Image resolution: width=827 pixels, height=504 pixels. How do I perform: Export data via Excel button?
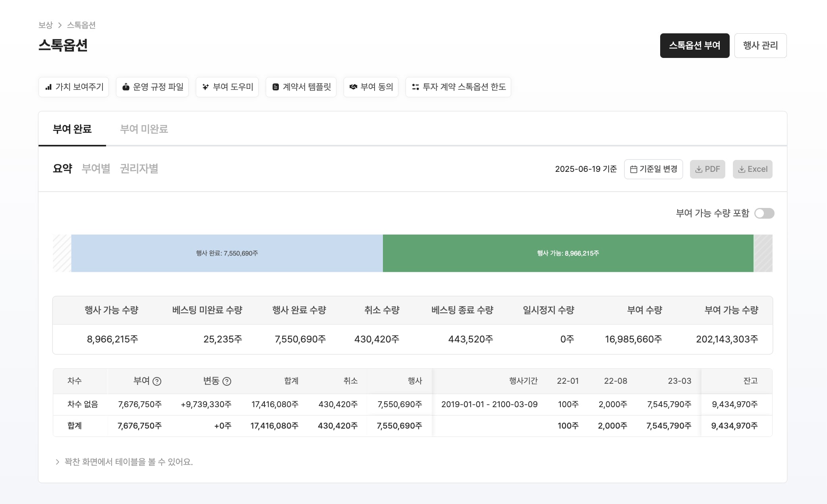752,169
